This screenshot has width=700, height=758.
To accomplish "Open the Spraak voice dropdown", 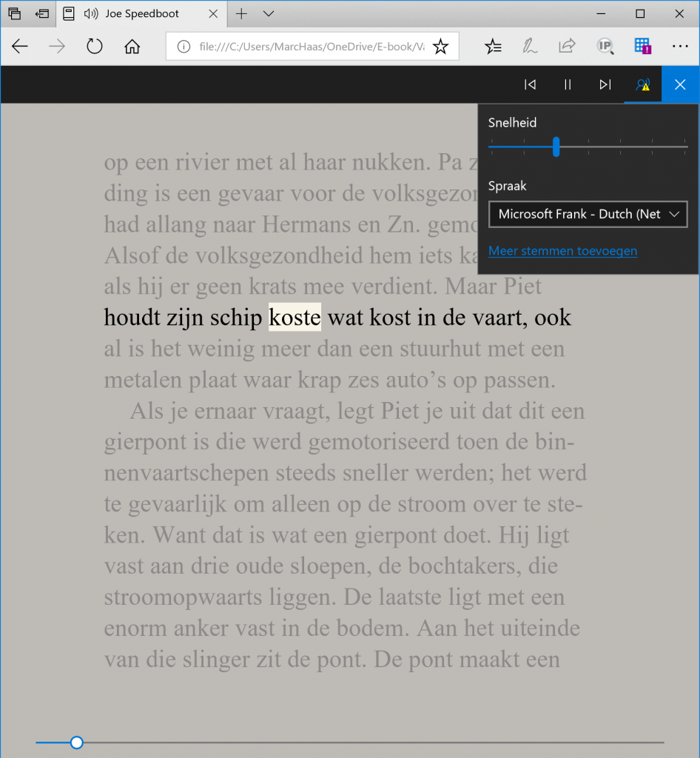I will tap(588, 214).
